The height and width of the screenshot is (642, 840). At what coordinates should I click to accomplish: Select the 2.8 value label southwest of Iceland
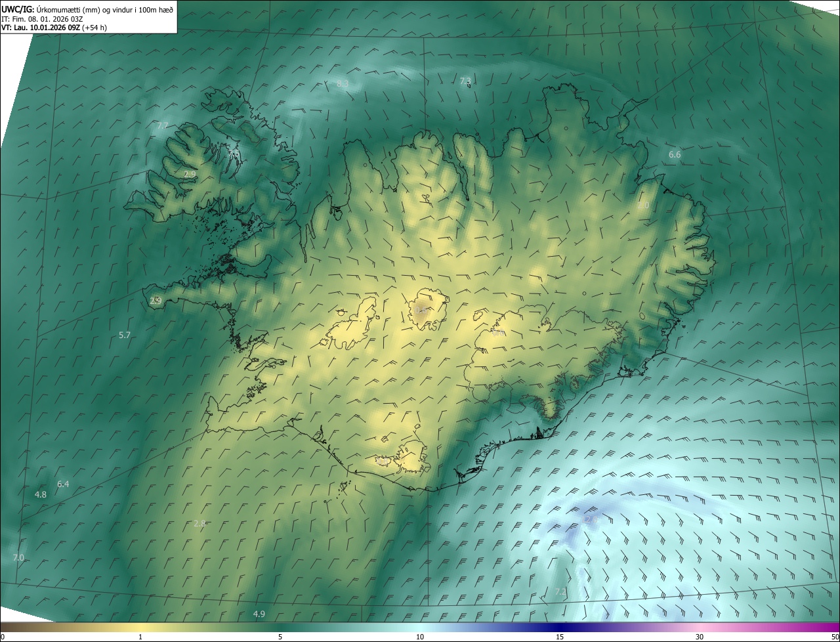pos(200,523)
